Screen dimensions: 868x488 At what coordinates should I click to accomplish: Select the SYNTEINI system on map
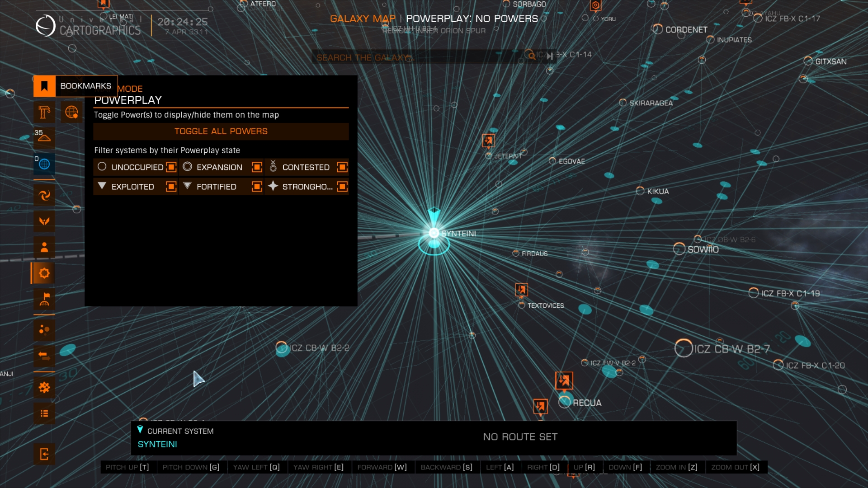(x=434, y=233)
